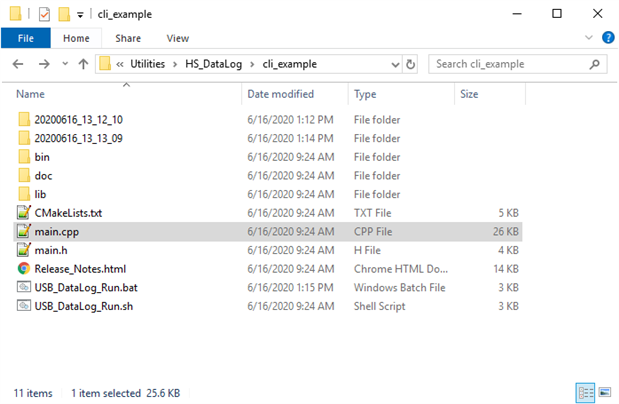Screen dimensions: 619x404
Task: Open the Share ribbon tab
Action: point(128,38)
